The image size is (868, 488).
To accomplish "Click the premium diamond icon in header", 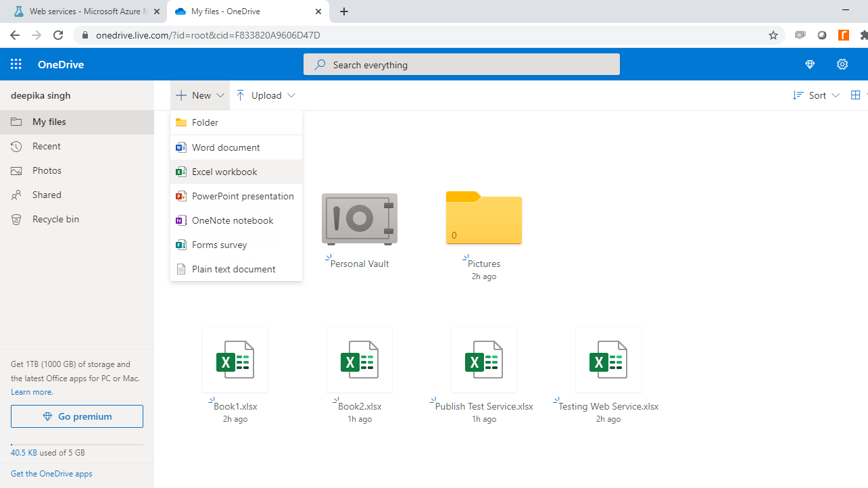I will (810, 65).
